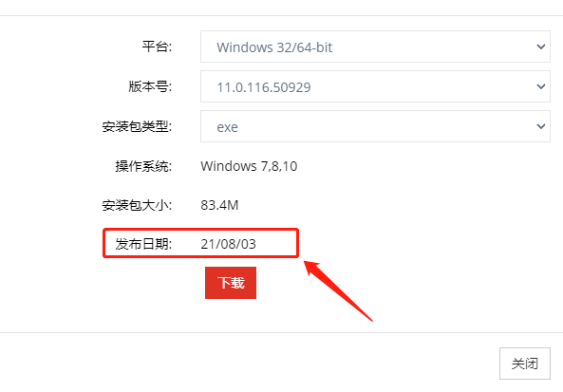Open the 安装包类型 dropdown showing exe

click(375, 126)
